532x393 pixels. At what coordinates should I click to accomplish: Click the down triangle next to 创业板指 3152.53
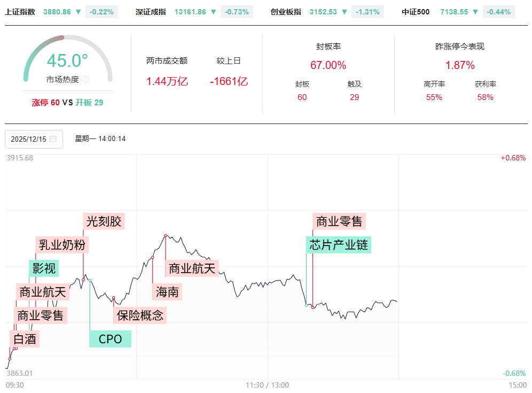[x=345, y=12]
